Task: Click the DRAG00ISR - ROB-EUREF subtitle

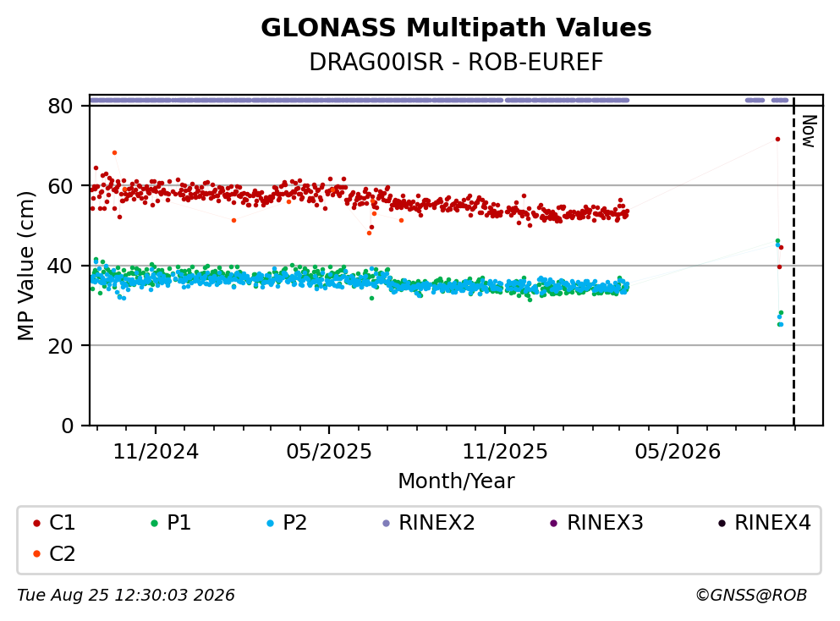Action: [x=456, y=62]
